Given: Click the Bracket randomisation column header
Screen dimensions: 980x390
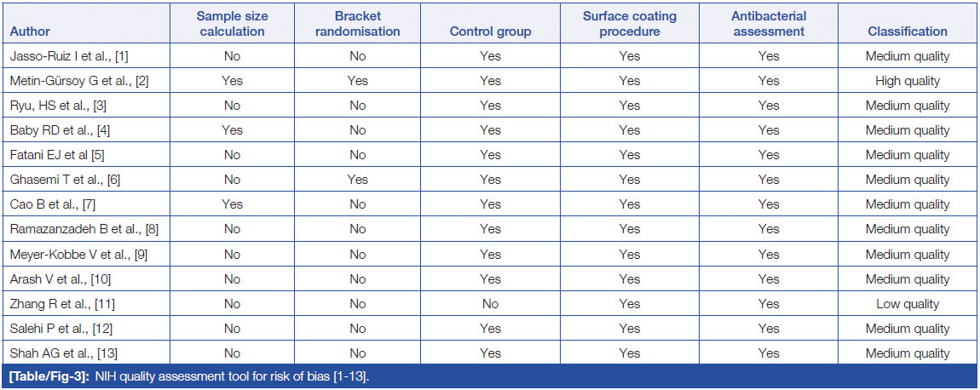Looking at the screenshot, I should [x=357, y=24].
